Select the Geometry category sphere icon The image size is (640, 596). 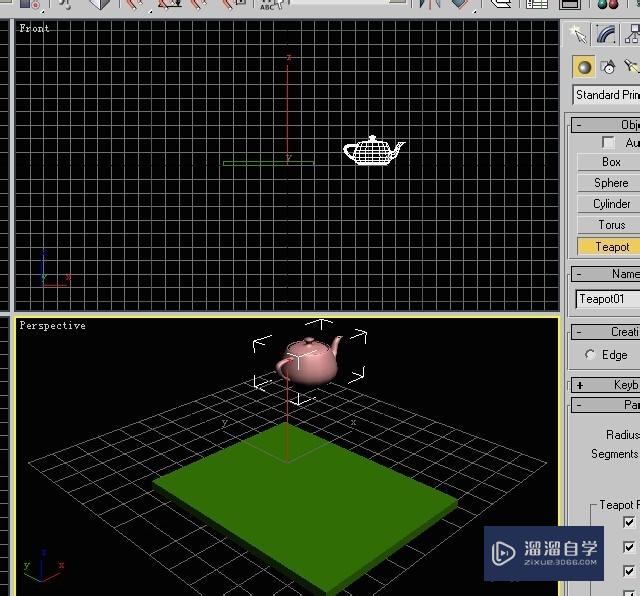pos(584,67)
